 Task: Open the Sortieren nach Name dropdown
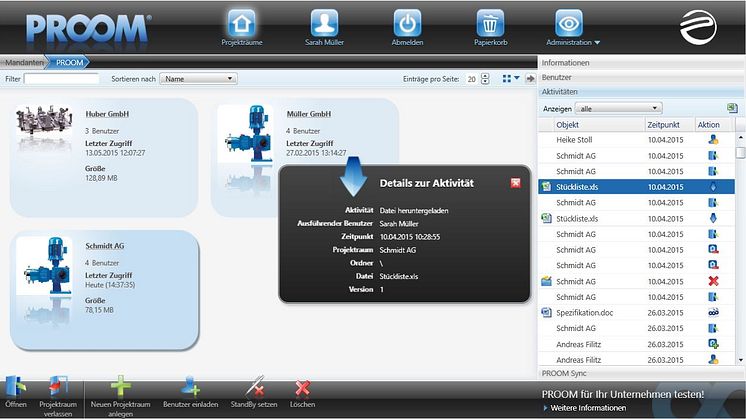point(198,79)
